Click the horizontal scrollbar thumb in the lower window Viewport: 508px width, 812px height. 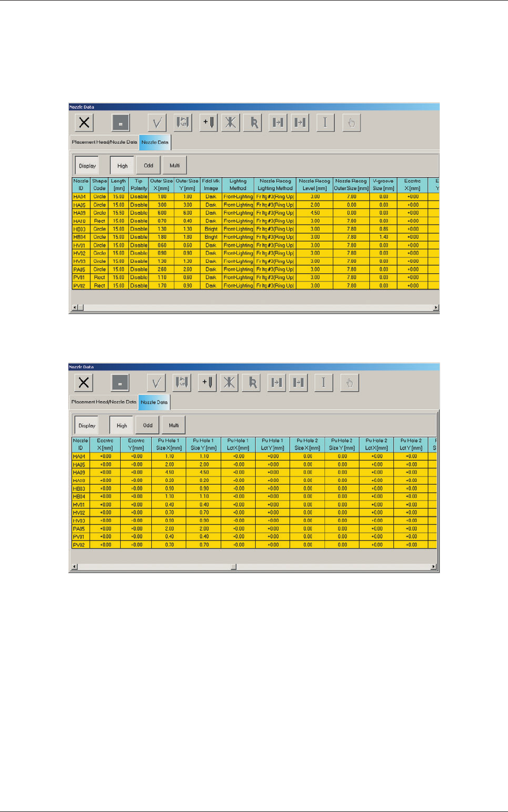(x=233, y=567)
